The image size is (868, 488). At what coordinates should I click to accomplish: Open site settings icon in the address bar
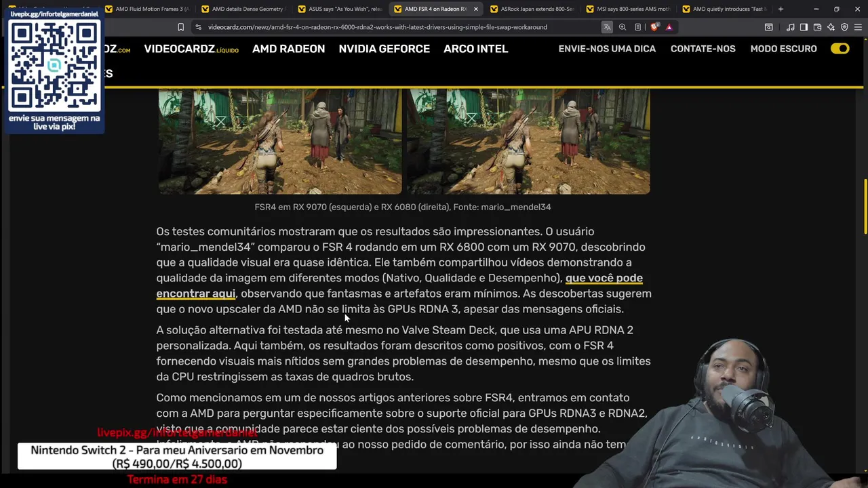click(198, 27)
